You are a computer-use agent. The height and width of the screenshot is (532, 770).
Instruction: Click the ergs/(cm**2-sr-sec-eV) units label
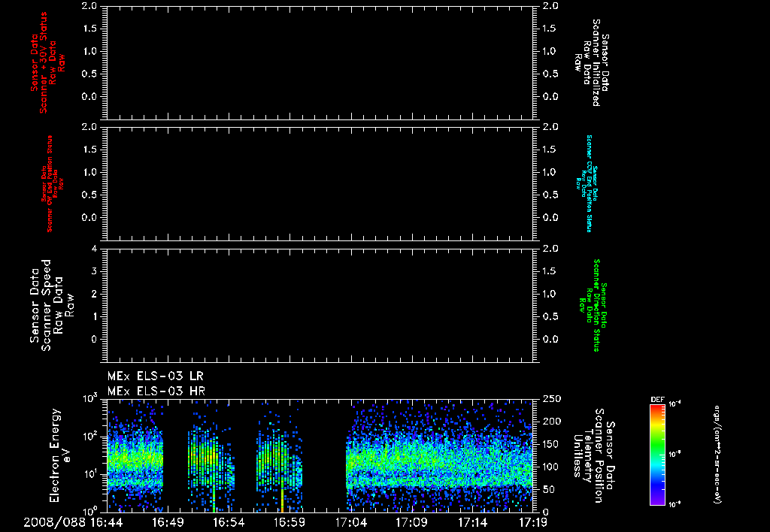pos(717,454)
